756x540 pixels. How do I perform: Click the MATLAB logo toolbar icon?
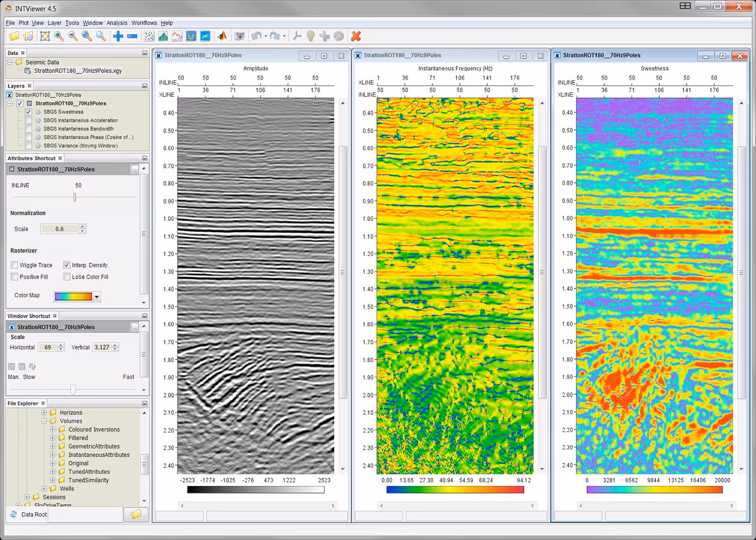tap(222, 36)
